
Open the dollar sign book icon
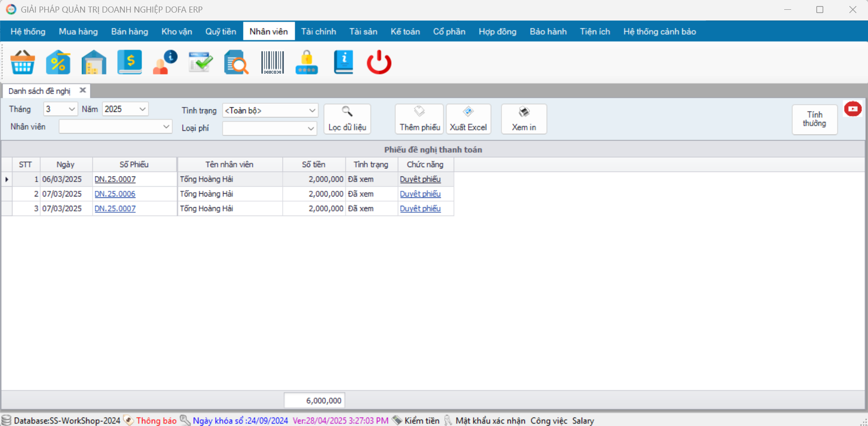point(129,62)
